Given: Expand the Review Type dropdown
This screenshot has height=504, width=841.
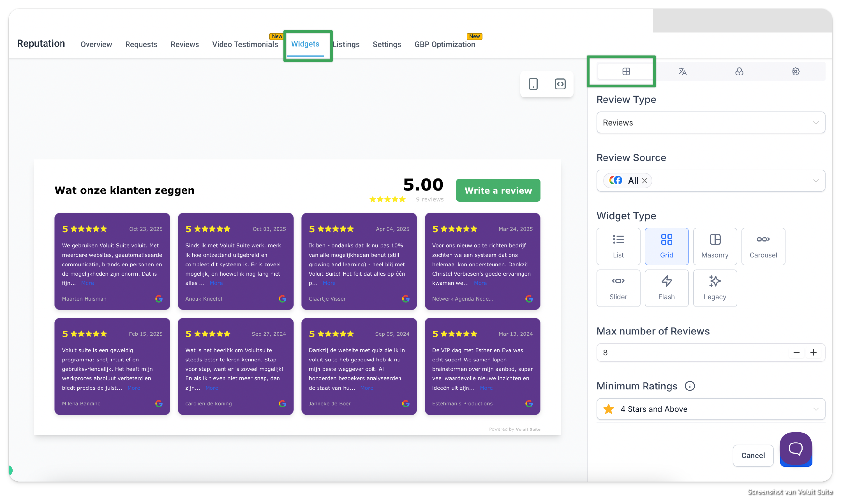Looking at the screenshot, I should (x=711, y=123).
